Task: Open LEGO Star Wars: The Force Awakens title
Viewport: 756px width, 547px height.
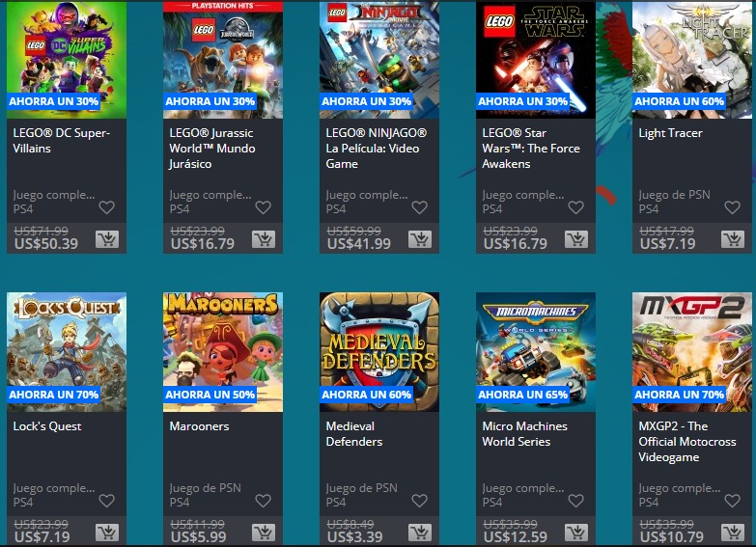Action: click(531, 149)
